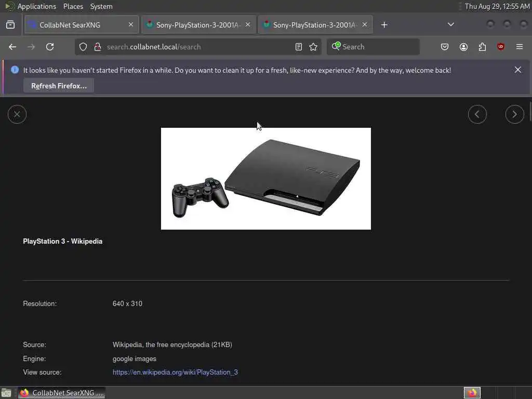Viewport: 532px width, 399px height.
Task: Click the workspace switcher Firefox thumbnail
Action: [472, 393]
